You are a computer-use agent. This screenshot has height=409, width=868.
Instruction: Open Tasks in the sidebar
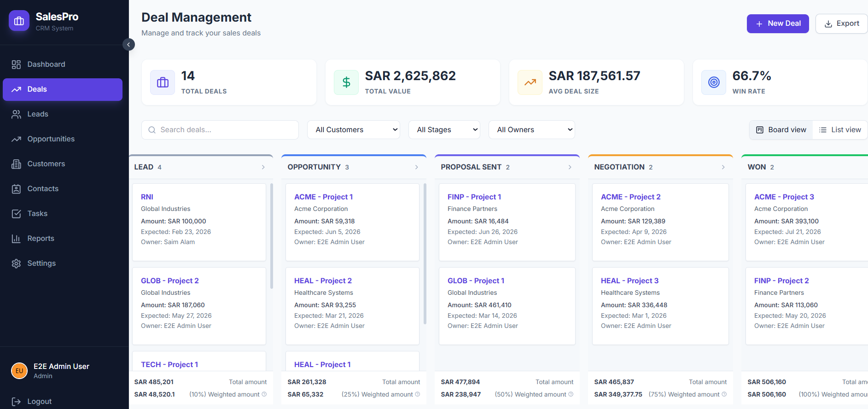pyautogui.click(x=63, y=214)
